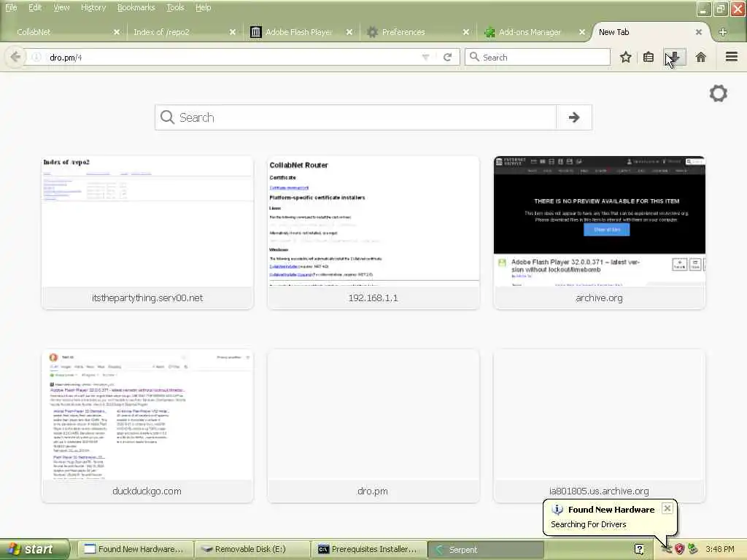Open New Tab page settings gear
The width and height of the screenshot is (747, 560).
coord(719,93)
